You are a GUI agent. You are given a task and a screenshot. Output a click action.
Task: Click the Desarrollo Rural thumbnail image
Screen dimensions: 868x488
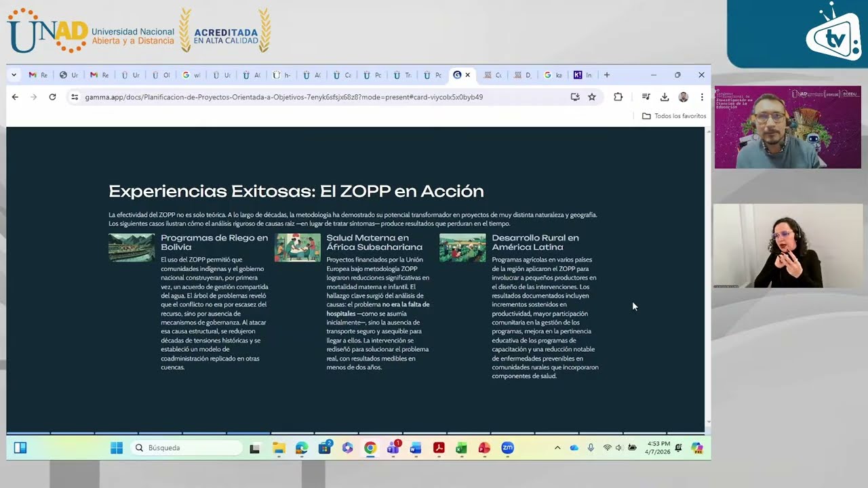click(x=462, y=247)
